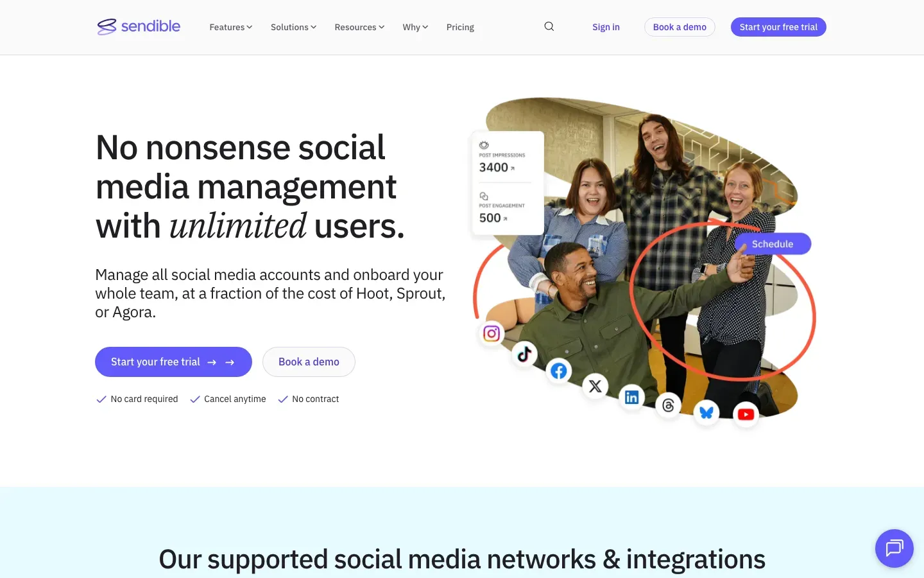Click the X (Twitter) icon
Screen dimensions: 924x578
[x=595, y=386]
